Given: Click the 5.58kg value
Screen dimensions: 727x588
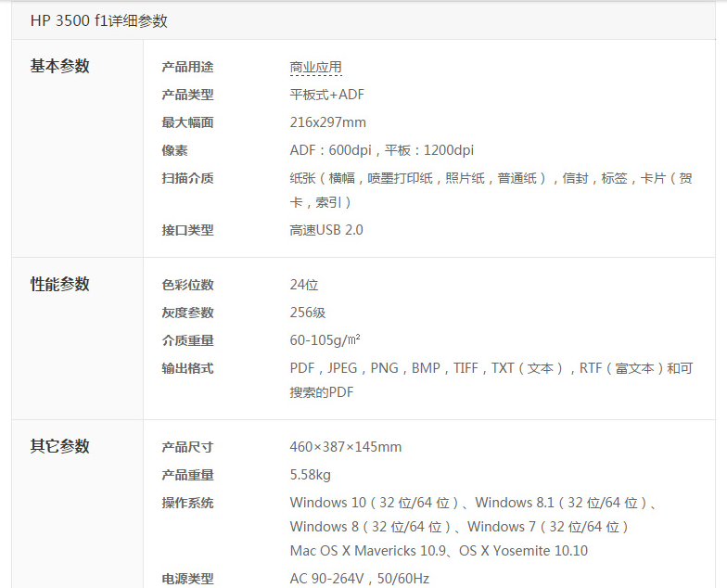Looking at the screenshot, I should click(x=310, y=475).
